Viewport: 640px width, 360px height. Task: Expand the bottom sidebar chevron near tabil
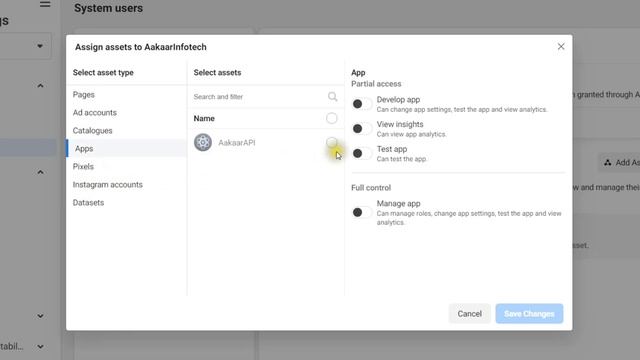[x=40, y=347]
